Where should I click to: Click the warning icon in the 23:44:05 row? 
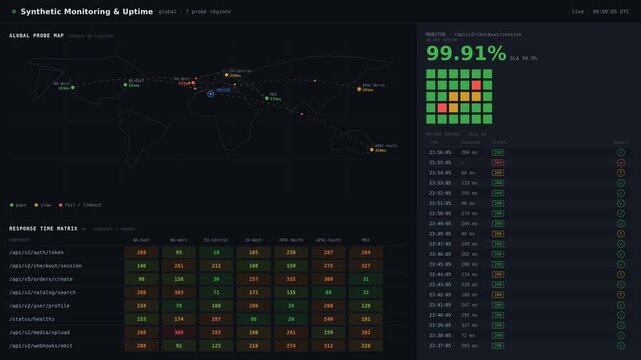621,275
